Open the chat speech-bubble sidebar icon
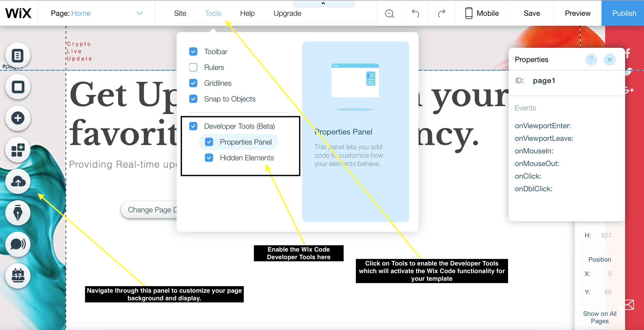 point(18,244)
